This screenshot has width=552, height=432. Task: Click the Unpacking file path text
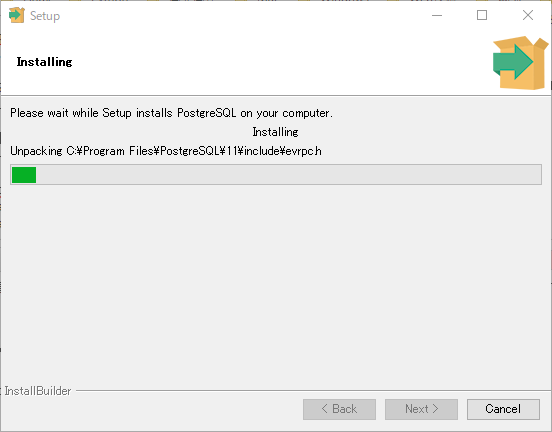166,151
